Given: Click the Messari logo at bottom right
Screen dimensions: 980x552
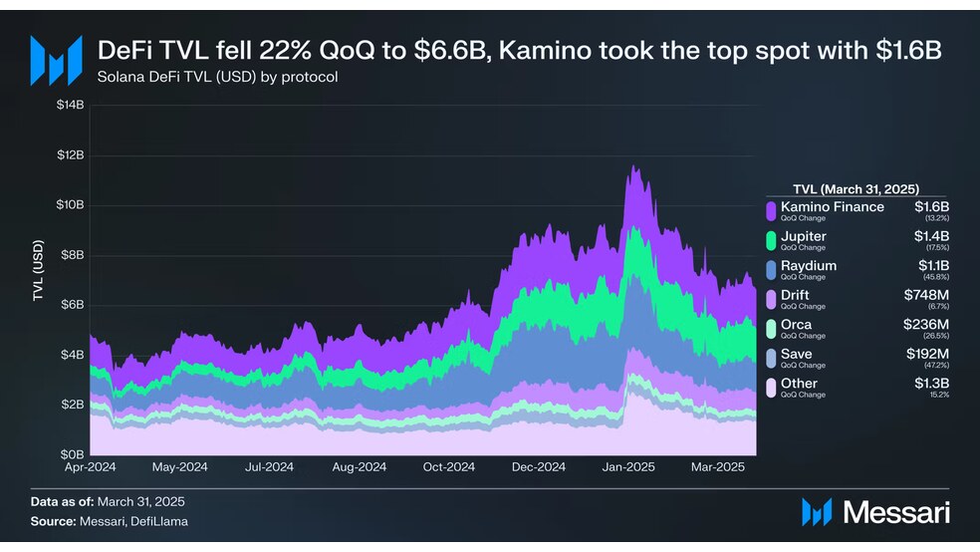Looking at the screenshot, I should 875,512.
